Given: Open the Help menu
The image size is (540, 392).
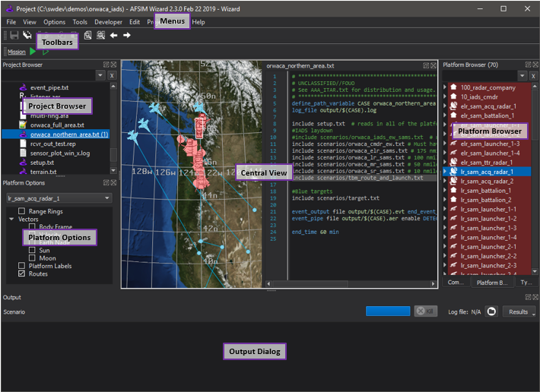Looking at the screenshot, I should pos(199,22).
